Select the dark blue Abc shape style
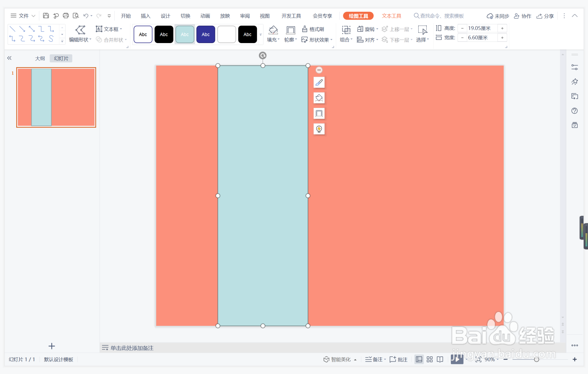Viewport: 588px width, 374px height. pos(206,34)
